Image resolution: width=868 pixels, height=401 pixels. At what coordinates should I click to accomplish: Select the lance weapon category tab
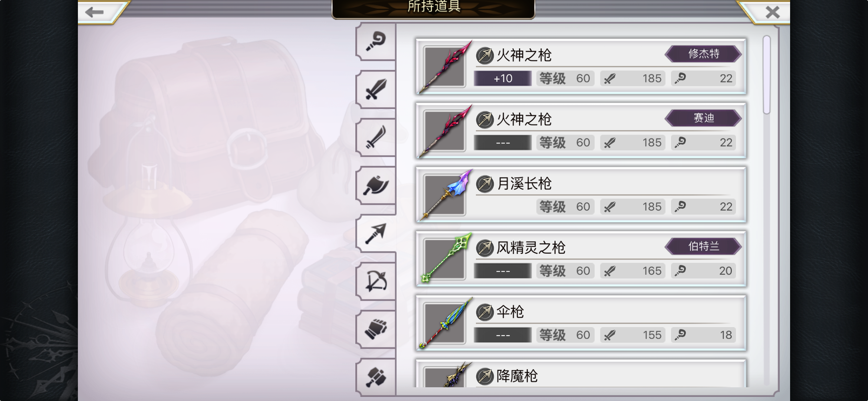pos(376,234)
